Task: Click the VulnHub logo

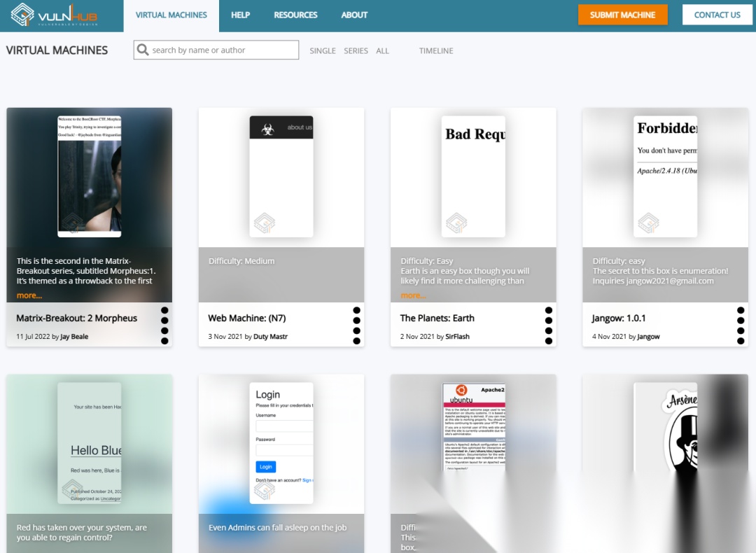Action: [x=54, y=15]
